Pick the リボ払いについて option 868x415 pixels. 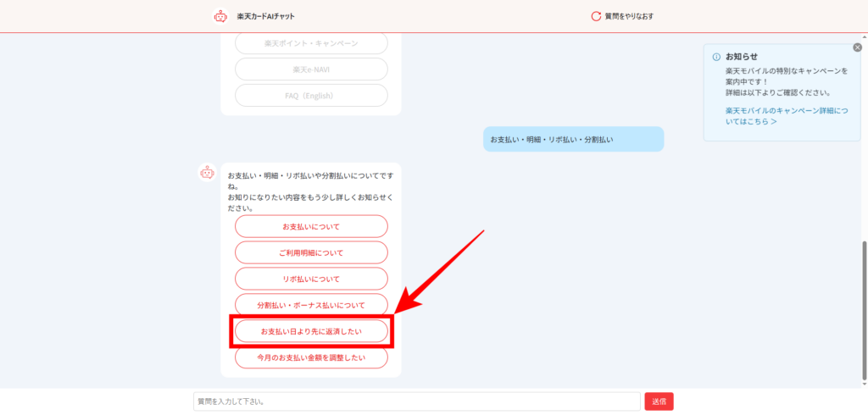tap(311, 279)
